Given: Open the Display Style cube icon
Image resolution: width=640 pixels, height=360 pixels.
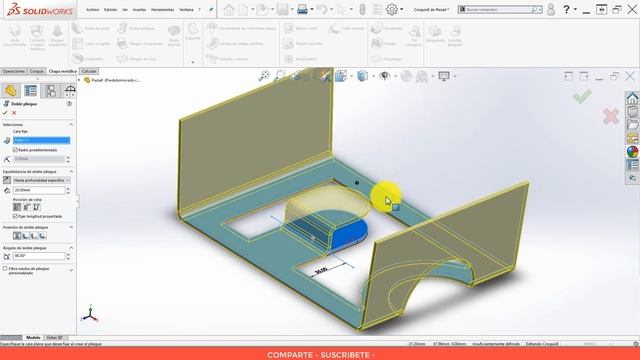Looking at the screenshot, I should click(362, 76).
